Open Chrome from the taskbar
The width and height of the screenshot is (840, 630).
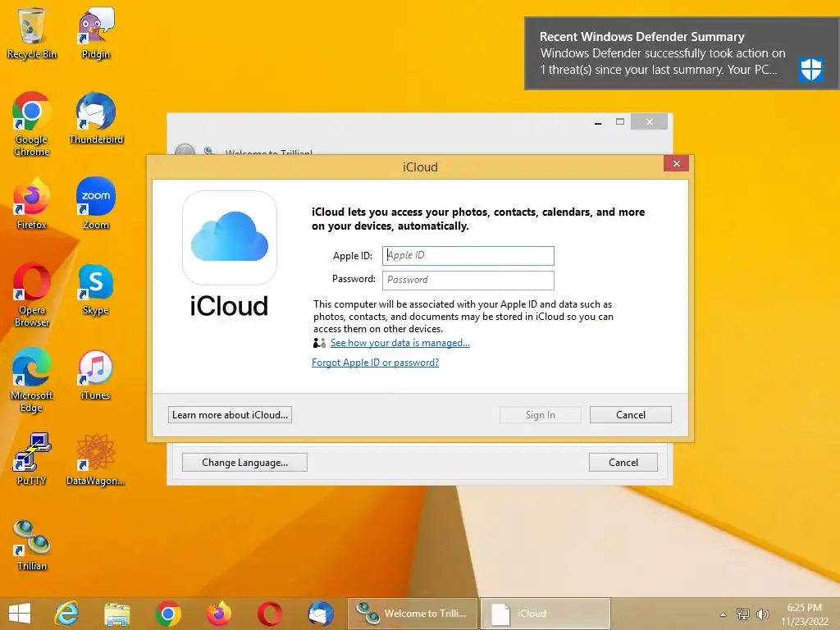(x=168, y=614)
